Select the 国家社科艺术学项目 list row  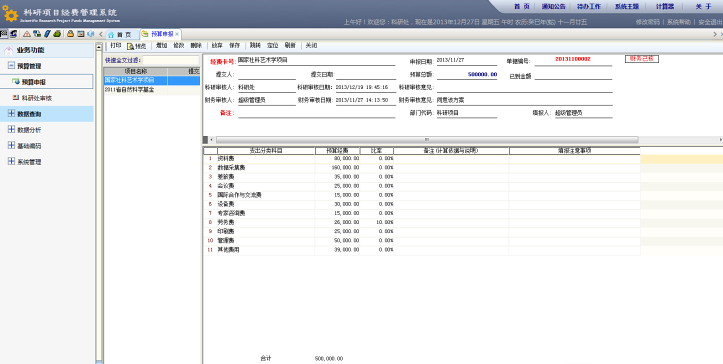[x=152, y=80]
